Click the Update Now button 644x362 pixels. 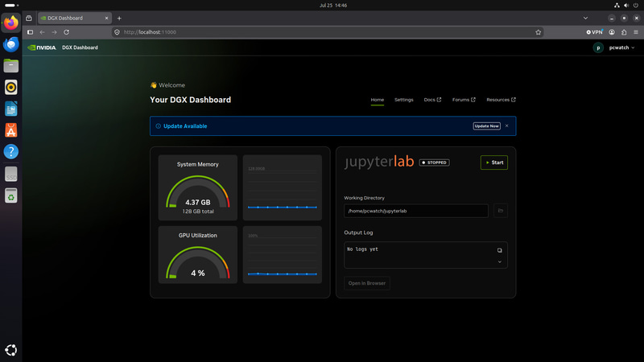click(x=486, y=126)
